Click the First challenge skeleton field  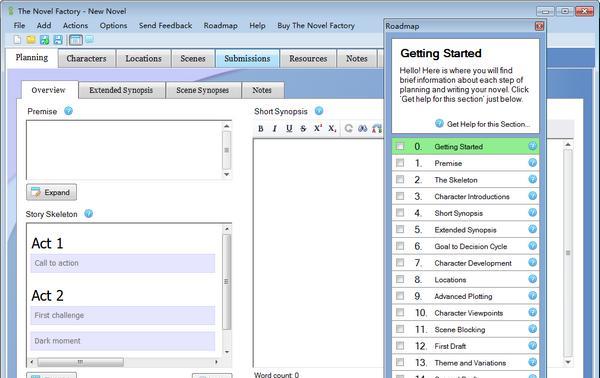123,315
